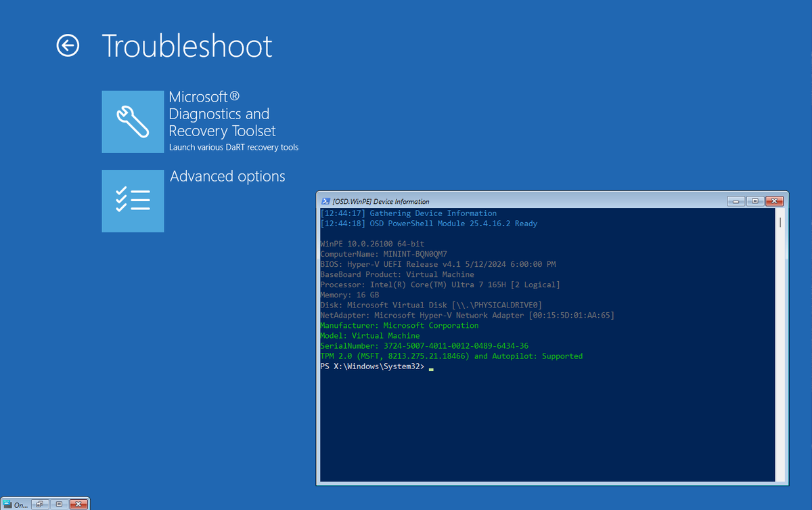Maximize the minimized On-Screen Keyboard window
The width and height of the screenshot is (812, 510).
pos(60,504)
